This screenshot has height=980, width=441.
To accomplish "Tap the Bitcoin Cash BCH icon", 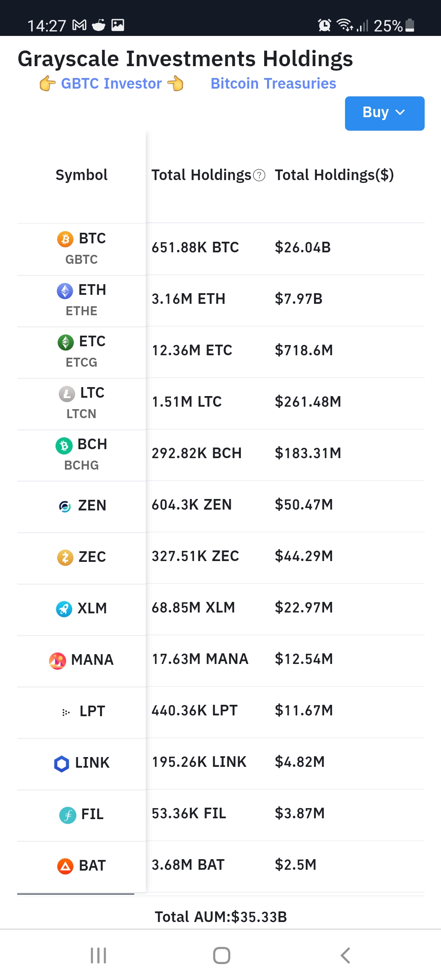I will [x=64, y=445].
